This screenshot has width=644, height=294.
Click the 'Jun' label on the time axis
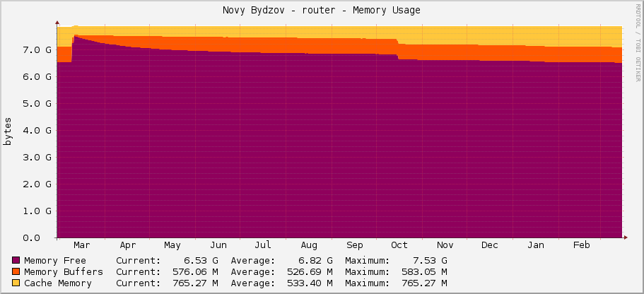218,245
